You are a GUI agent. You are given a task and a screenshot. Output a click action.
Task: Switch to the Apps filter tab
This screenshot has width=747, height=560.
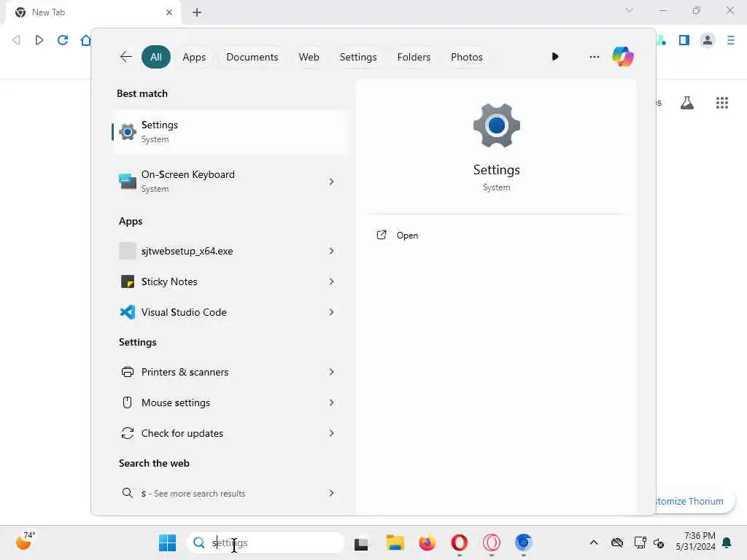tap(194, 57)
